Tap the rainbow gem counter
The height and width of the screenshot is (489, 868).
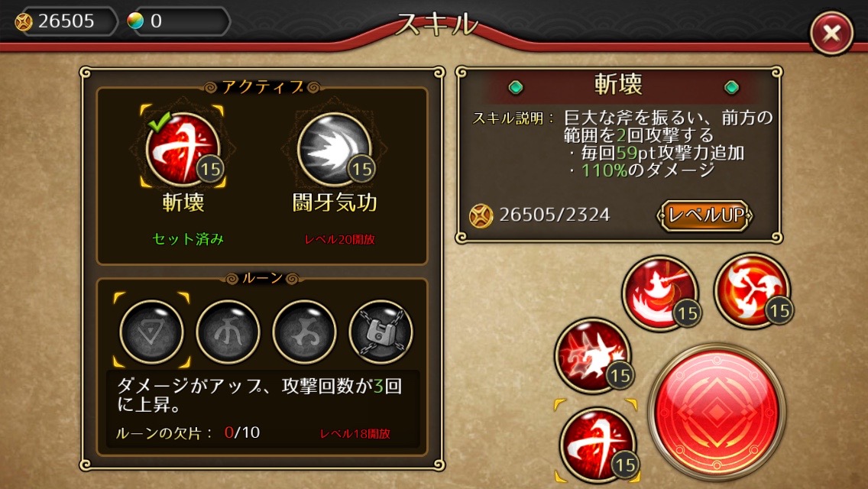click(178, 21)
